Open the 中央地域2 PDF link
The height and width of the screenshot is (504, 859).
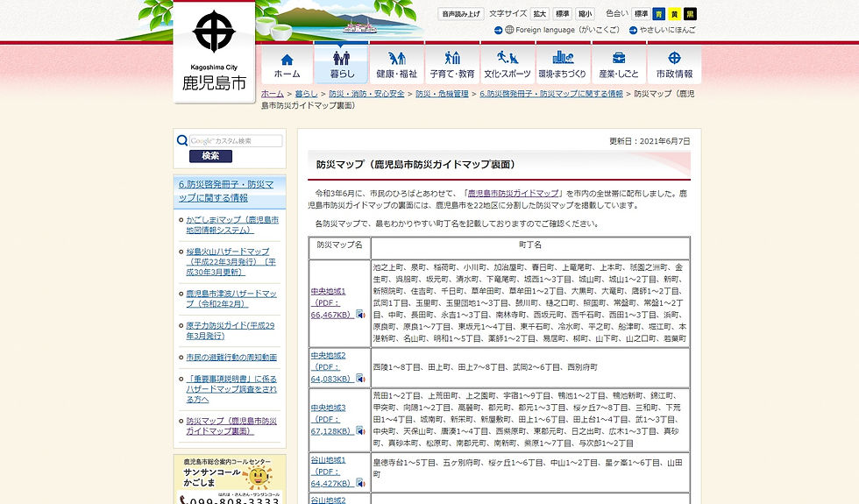point(332,367)
